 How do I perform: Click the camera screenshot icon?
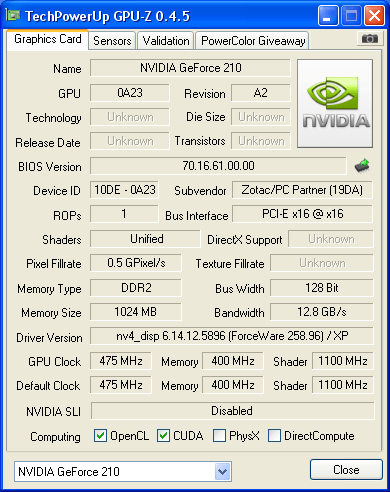pos(369,39)
